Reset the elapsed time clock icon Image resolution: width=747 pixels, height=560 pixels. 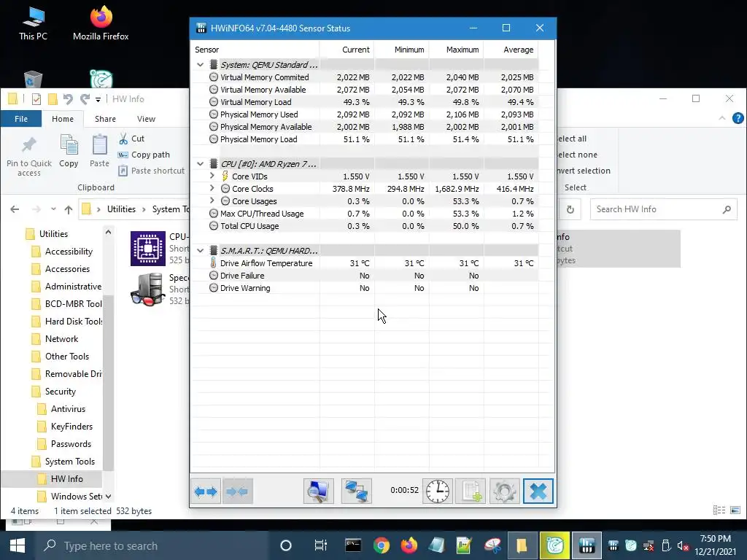click(x=438, y=491)
